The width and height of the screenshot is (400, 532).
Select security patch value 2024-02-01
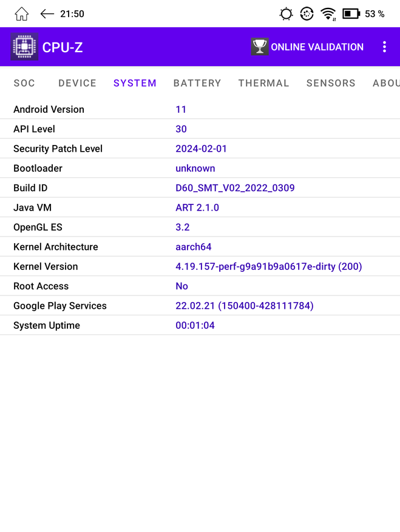point(201,149)
